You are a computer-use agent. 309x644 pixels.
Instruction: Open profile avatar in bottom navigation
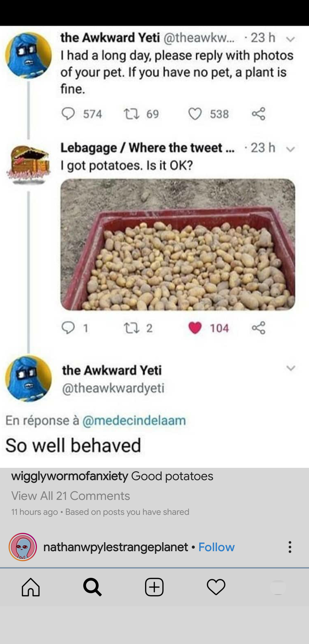pyautogui.click(x=278, y=587)
